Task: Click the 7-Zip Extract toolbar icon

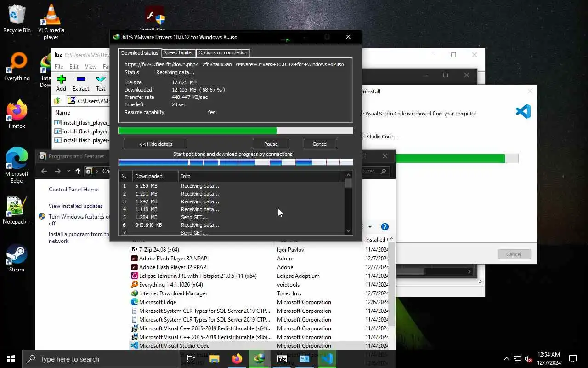Action: point(81,83)
